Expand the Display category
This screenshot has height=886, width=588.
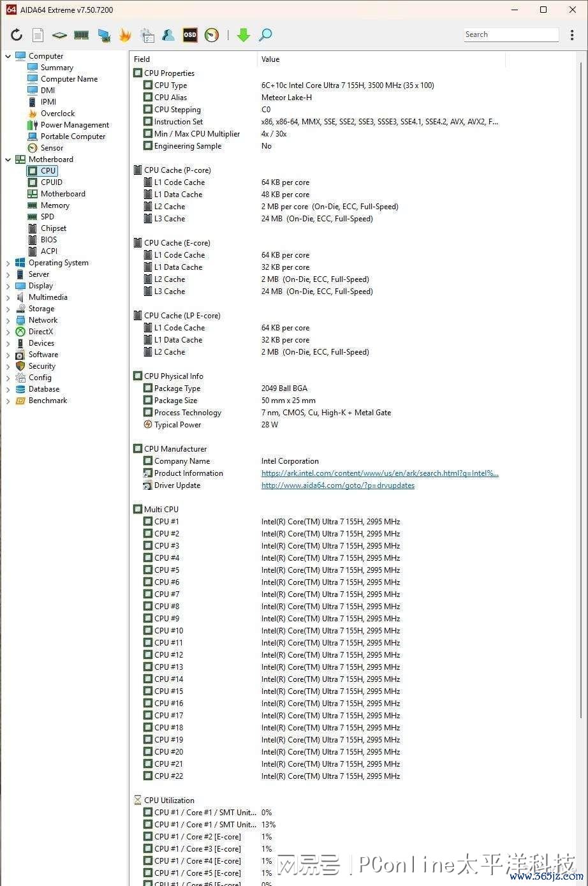click(x=8, y=286)
